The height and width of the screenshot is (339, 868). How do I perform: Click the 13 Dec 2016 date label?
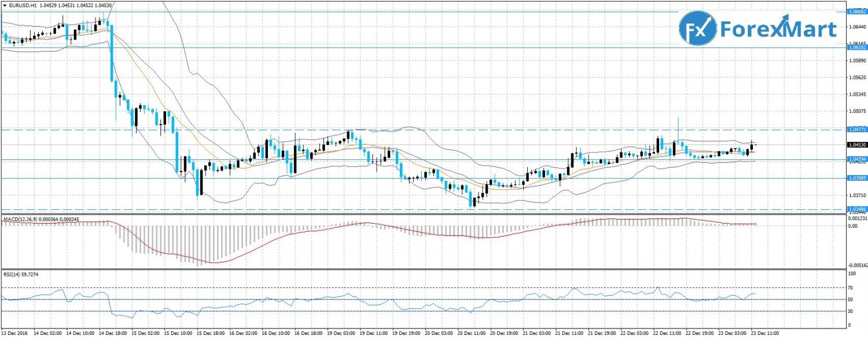[15, 334]
